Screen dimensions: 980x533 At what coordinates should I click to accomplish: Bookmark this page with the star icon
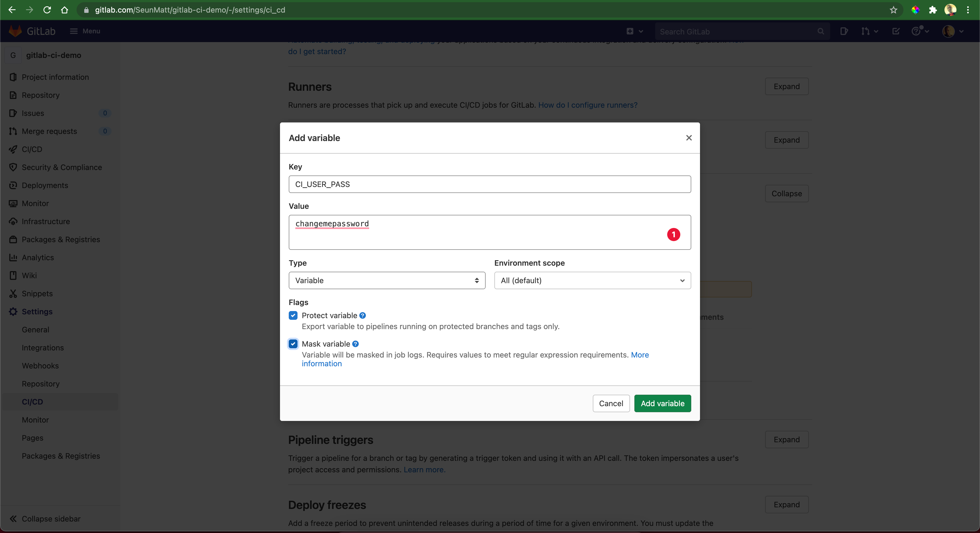click(894, 10)
